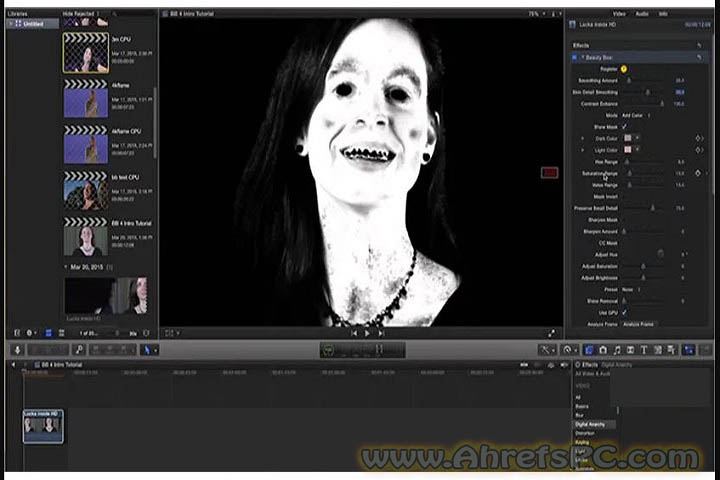
Task: Show the Effects browser icon in toolbar
Action: coord(589,350)
